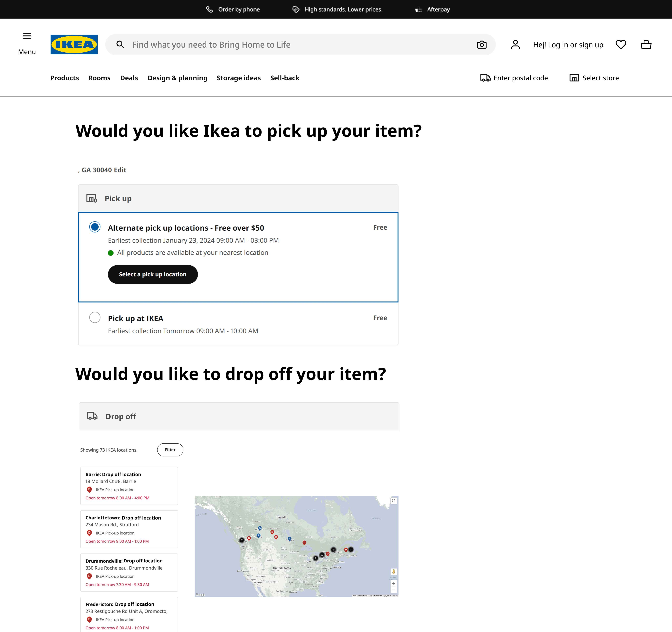Click '330 Rue Rocheleau, Drummondville' address
Viewport: 672px width, 632px height.
tap(124, 568)
